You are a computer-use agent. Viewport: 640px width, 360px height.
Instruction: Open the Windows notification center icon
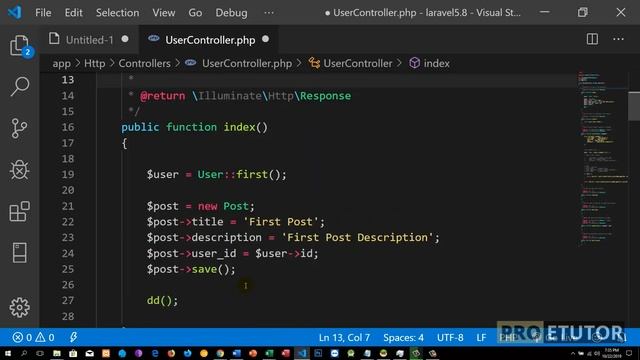(x=629, y=353)
